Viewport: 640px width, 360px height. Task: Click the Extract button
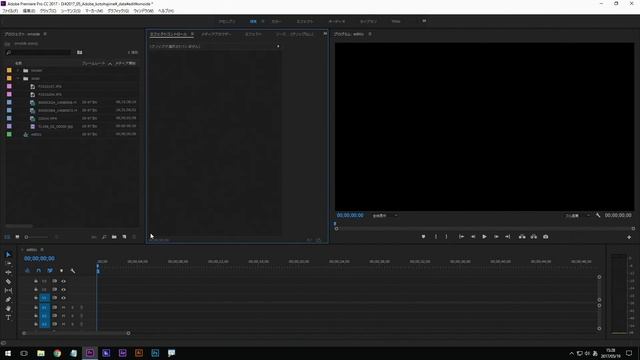pos(533,237)
